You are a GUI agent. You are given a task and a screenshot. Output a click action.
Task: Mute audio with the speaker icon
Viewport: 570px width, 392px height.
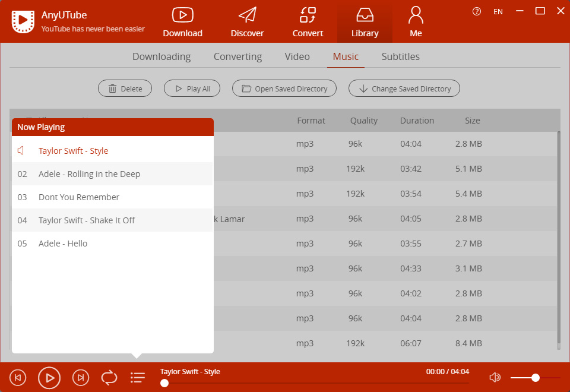(495, 378)
